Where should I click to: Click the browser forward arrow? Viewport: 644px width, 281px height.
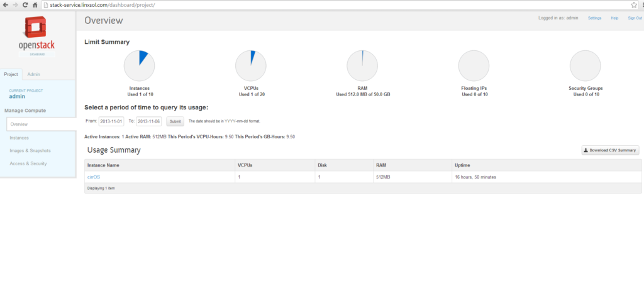pos(15,5)
